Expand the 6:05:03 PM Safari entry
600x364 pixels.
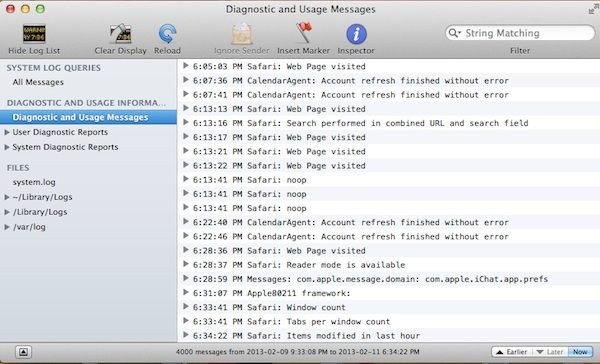click(186, 66)
